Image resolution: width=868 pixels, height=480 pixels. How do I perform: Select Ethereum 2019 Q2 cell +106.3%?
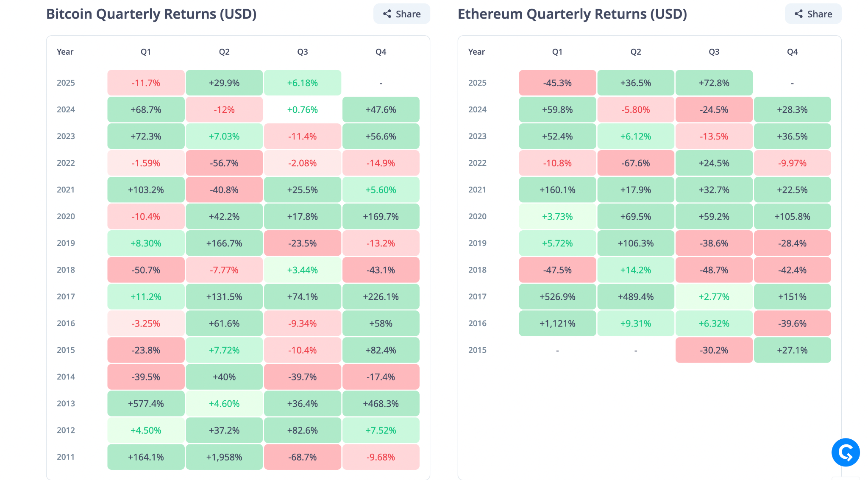pos(636,243)
